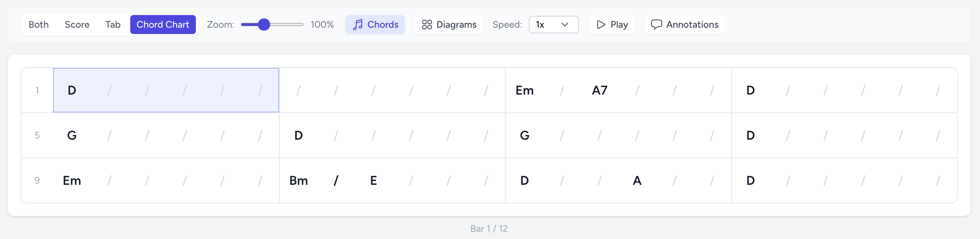Toggle the Chords display option

pos(375,25)
